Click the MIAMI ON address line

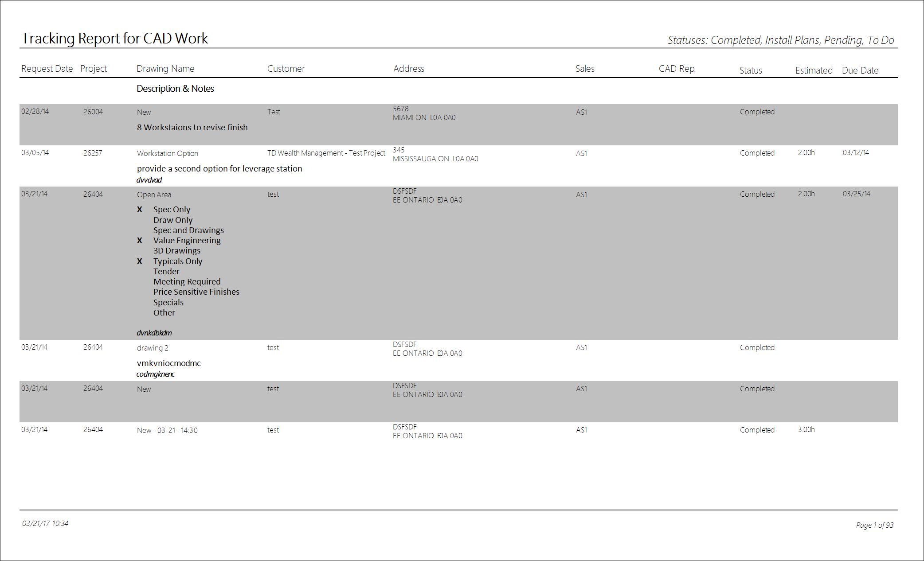tap(424, 118)
